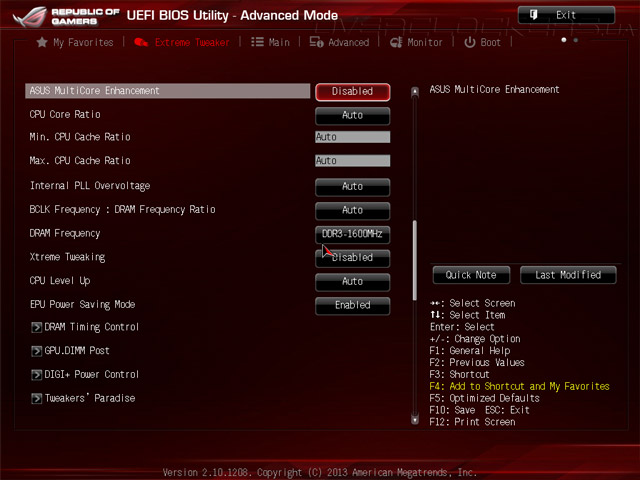Click the Monitor tab icon
This screenshot has height=480, width=640.
pyautogui.click(x=396, y=42)
